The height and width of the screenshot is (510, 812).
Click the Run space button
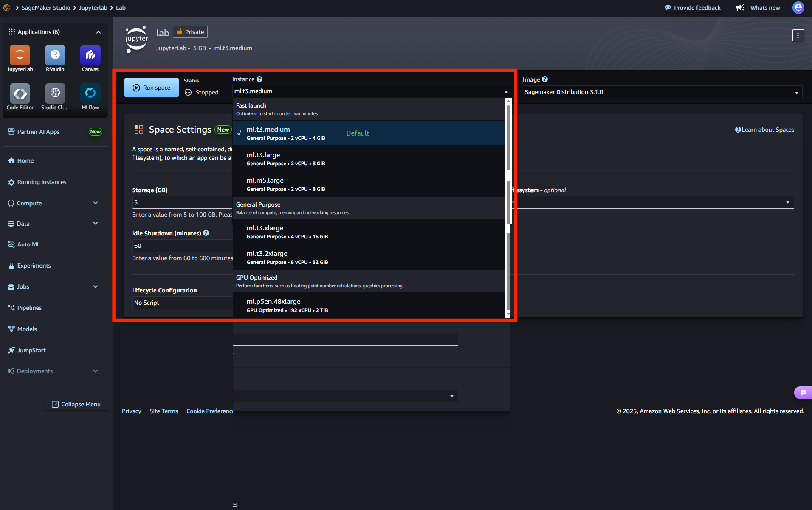click(x=152, y=88)
